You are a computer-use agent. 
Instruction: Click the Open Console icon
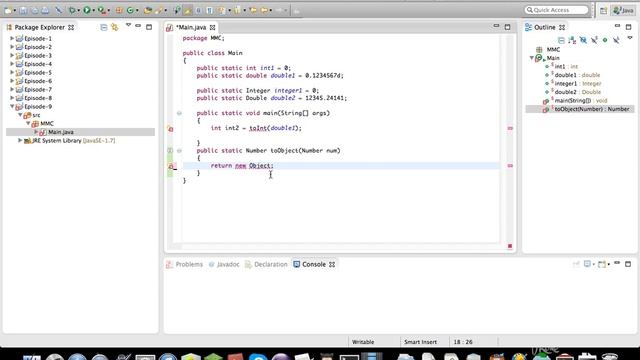coord(602,264)
